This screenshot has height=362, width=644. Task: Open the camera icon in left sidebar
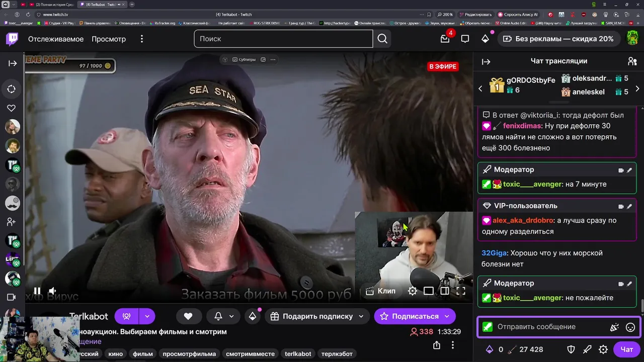[x=12, y=297]
